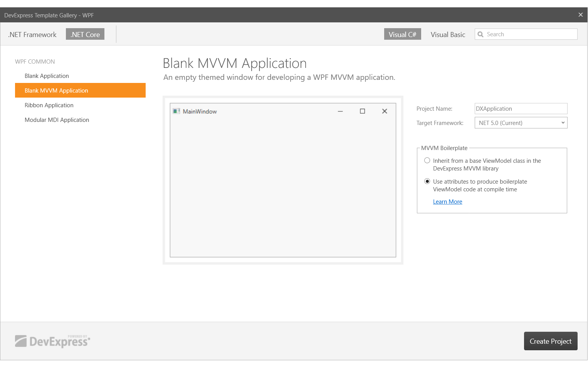
Task: Click the Project Name input field
Action: click(521, 108)
